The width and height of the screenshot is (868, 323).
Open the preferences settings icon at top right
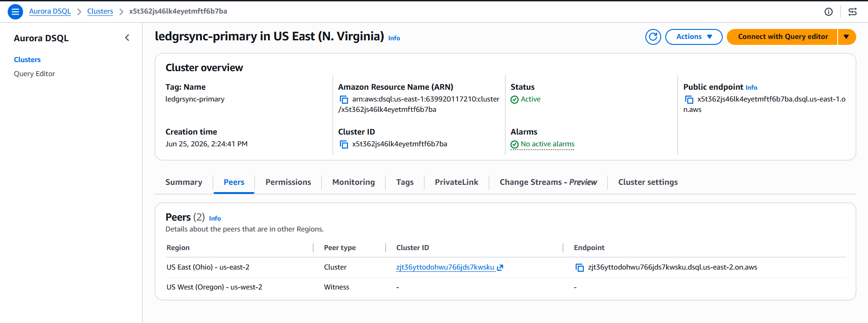tap(853, 12)
